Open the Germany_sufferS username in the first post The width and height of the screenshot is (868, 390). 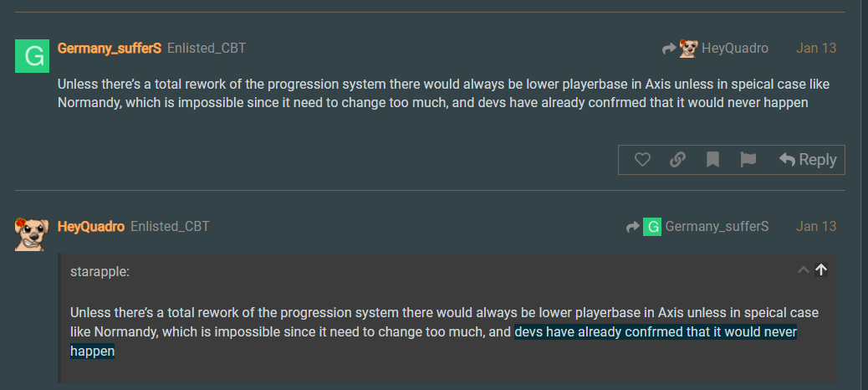point(109,48)
